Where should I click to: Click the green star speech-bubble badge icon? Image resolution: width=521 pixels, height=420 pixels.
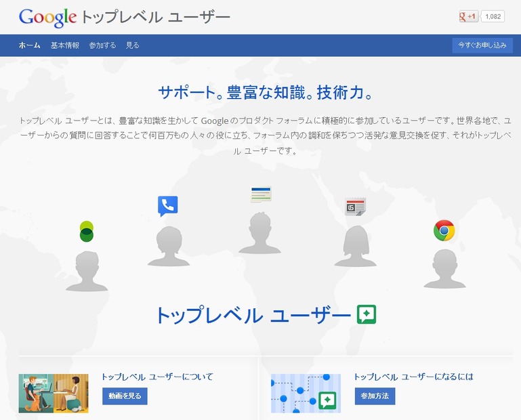point(367,314)
